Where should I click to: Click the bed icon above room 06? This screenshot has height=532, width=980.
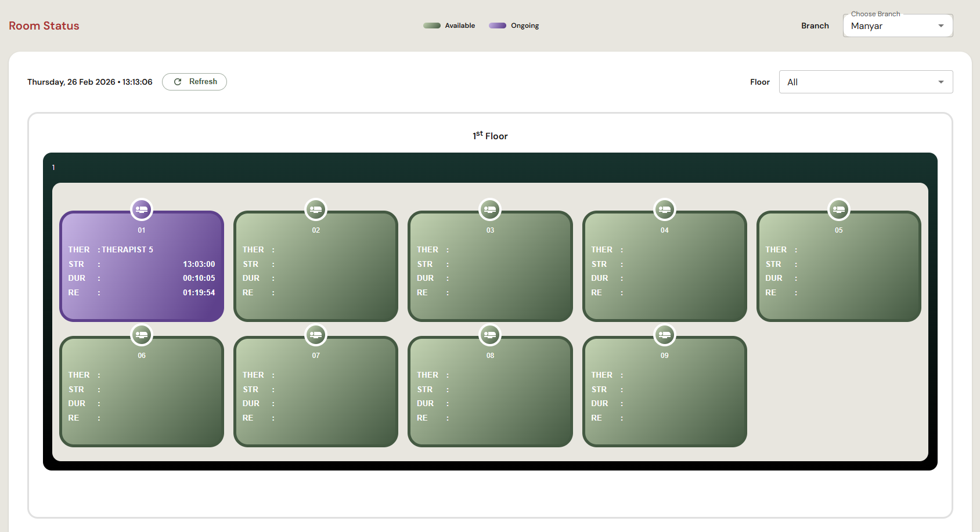142,335
